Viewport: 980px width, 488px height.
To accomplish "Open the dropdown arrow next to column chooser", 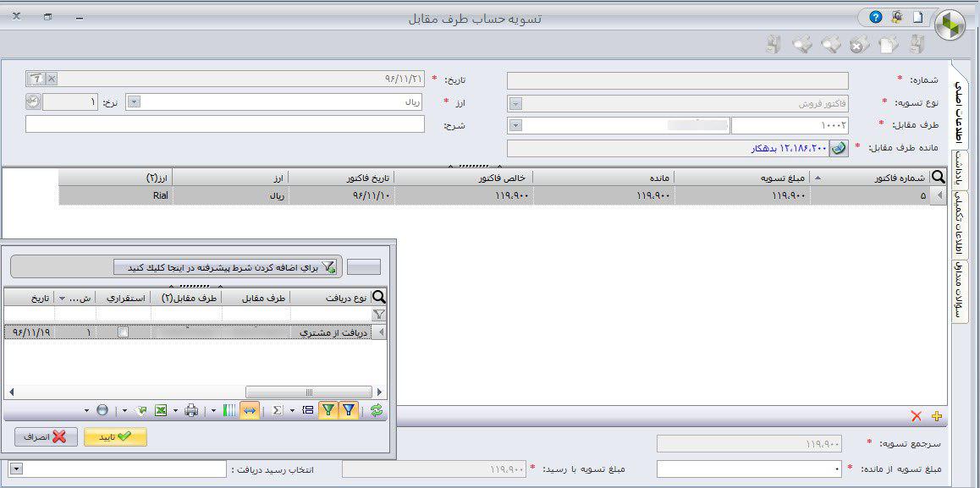I will (x=214, y=410).
